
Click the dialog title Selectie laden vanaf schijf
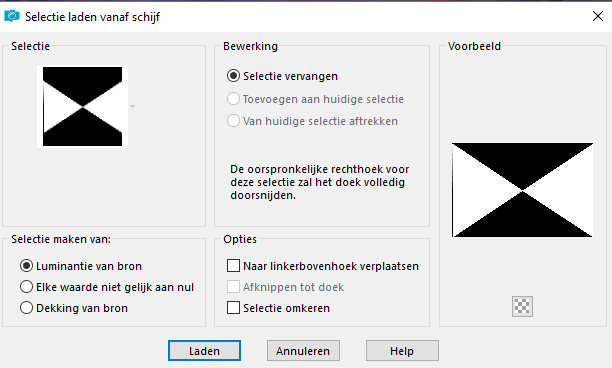coord(93,17)
